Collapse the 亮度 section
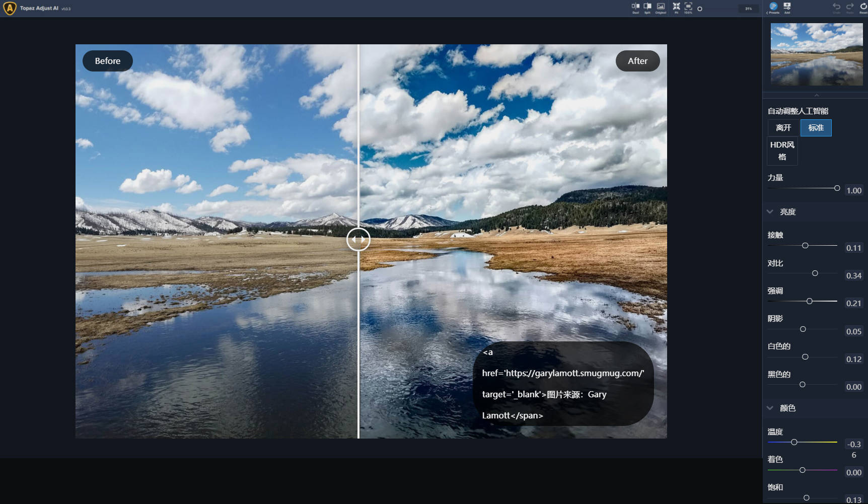Image resolution: width=868 pixels, height=504 pixels. pos(770,212)
